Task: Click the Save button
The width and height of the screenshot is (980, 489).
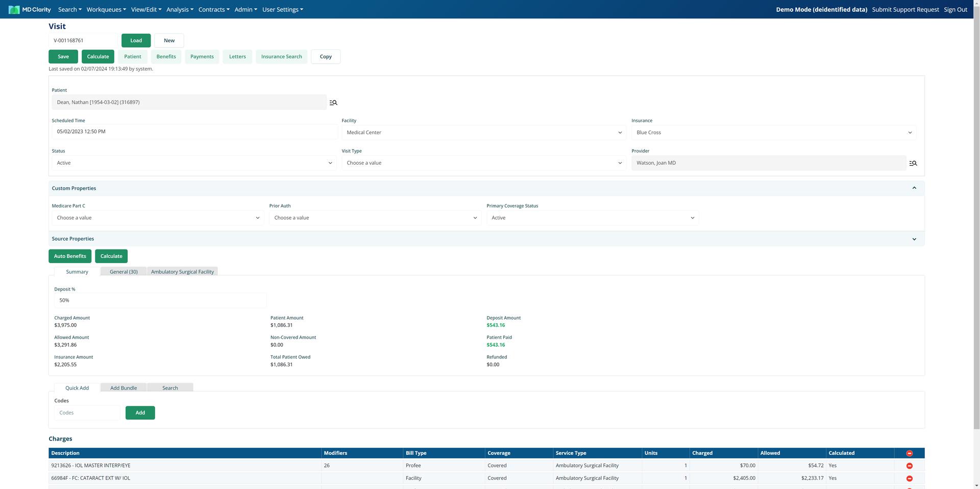Action: (x=63, y=57)
